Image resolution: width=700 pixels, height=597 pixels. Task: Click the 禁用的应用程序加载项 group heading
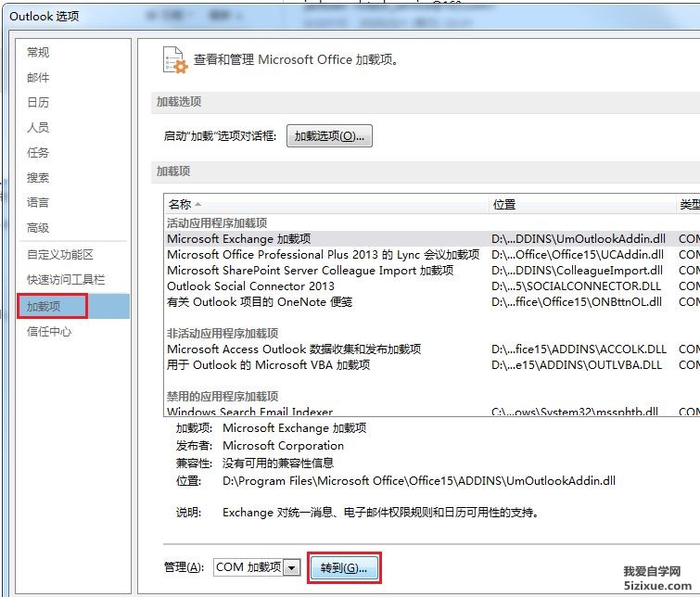223,396
